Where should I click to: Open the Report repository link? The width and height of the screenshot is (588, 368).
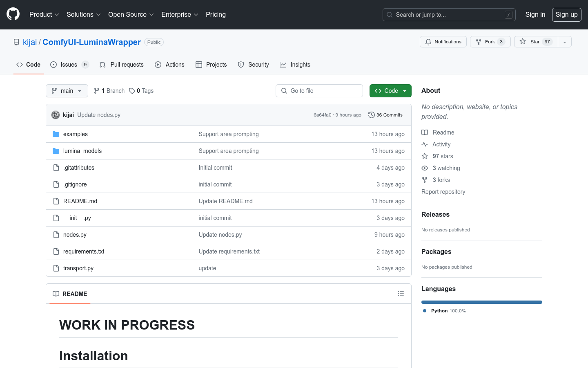point(443,192)
